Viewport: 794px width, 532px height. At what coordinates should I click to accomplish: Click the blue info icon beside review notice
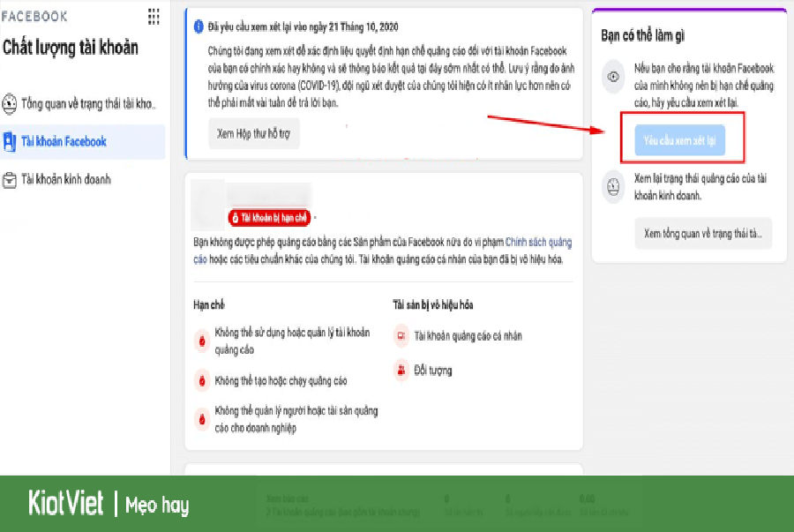click(x=199, y=26)
